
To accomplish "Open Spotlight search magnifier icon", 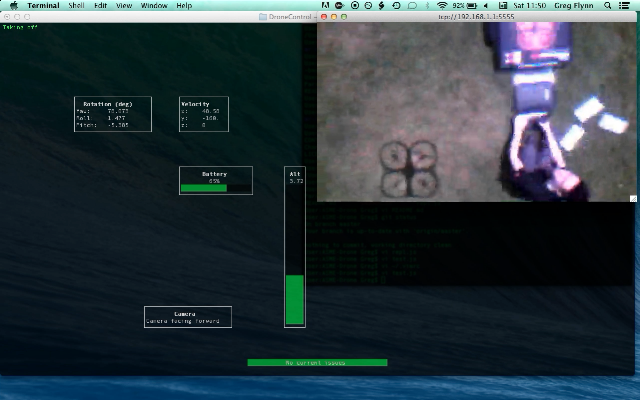I will (x=607, y=5).
